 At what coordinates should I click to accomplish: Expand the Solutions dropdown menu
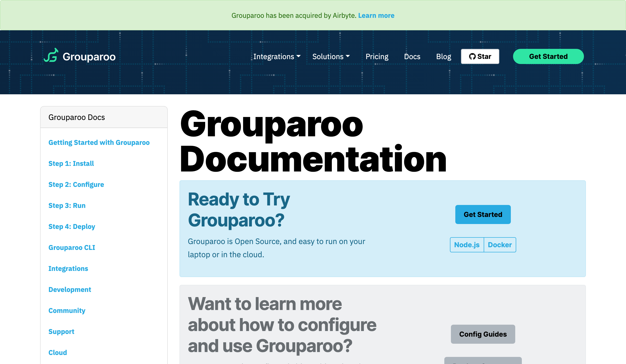(331, 57)
